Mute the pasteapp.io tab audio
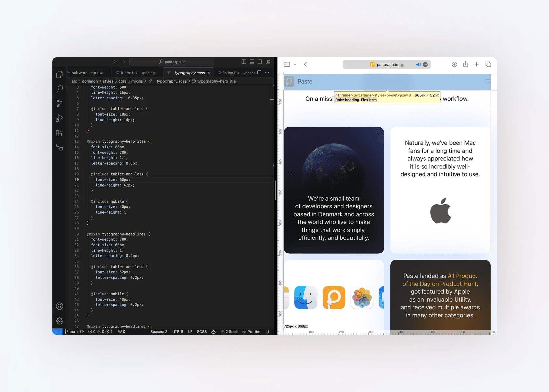549x392 pixels. click(418, 65)
